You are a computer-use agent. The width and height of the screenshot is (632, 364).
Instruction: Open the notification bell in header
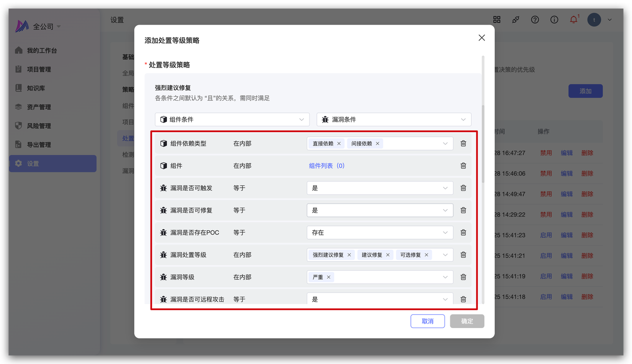tap(573, 20)
